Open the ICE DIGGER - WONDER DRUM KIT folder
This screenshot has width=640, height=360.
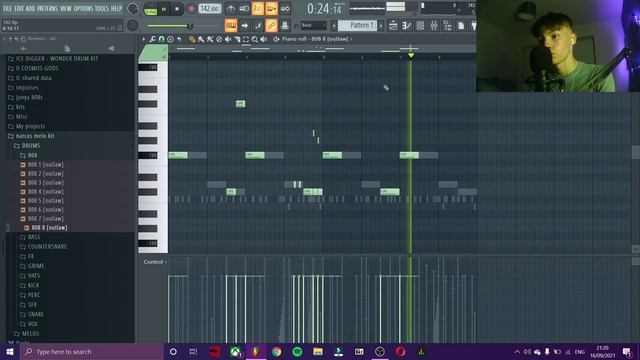pos(57,59)
